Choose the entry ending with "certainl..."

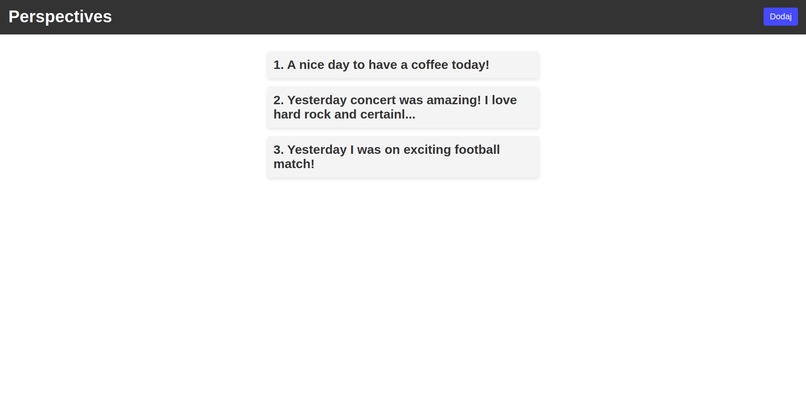[x=403, y=107]
